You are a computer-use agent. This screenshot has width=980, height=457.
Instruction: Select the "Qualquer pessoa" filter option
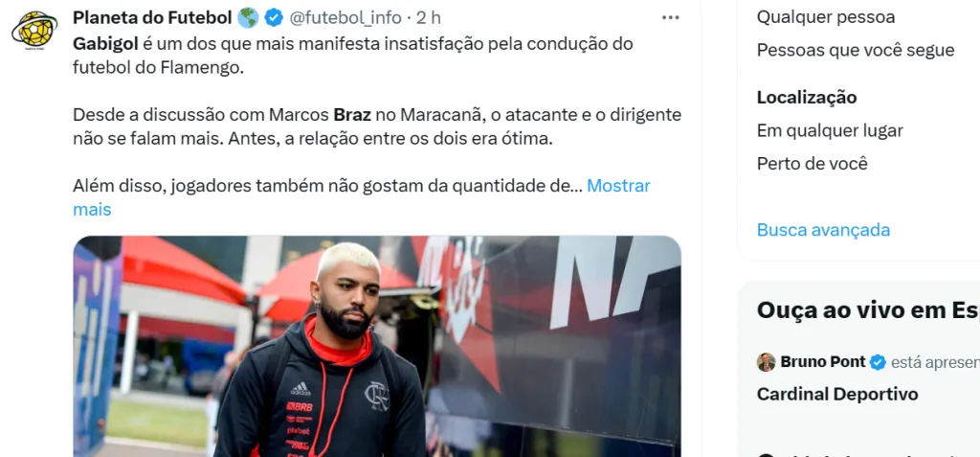pyautogui.click(x=826, y=17)
